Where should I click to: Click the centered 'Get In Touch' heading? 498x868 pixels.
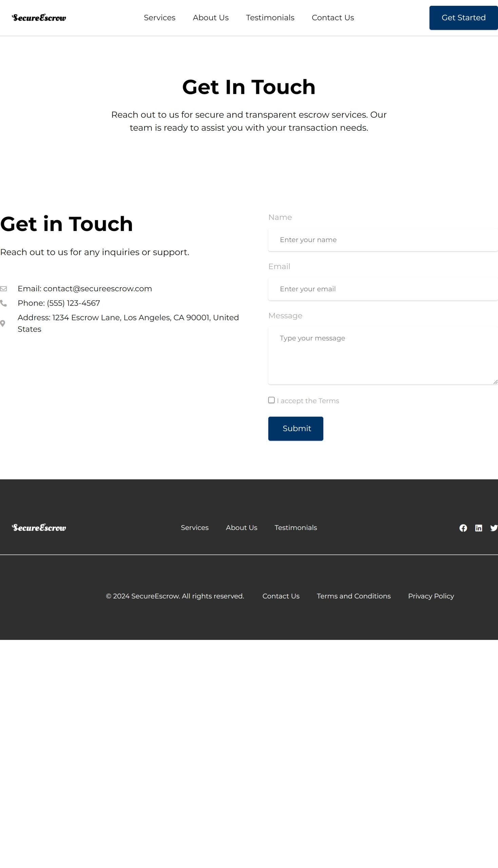(x=249, y=87)
